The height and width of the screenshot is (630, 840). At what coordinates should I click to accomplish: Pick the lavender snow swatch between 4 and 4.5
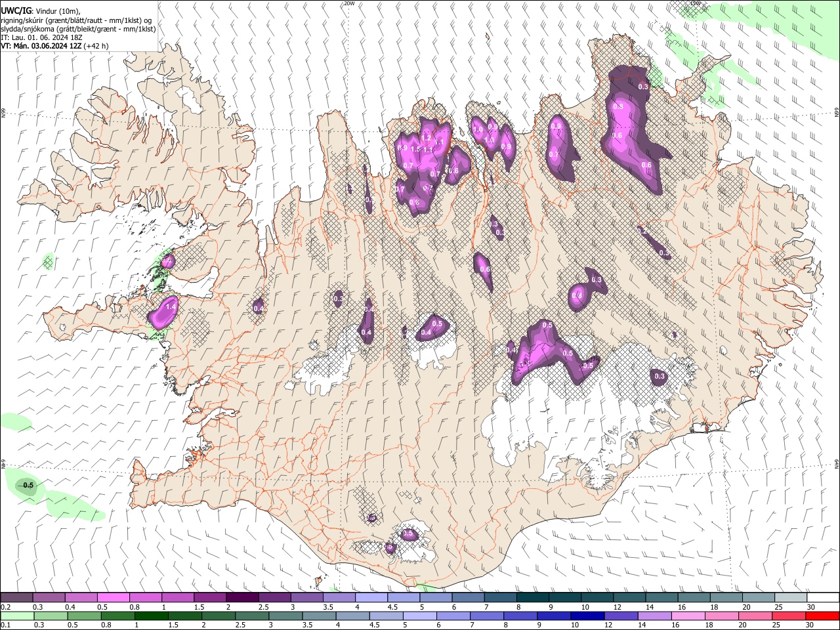371,598
